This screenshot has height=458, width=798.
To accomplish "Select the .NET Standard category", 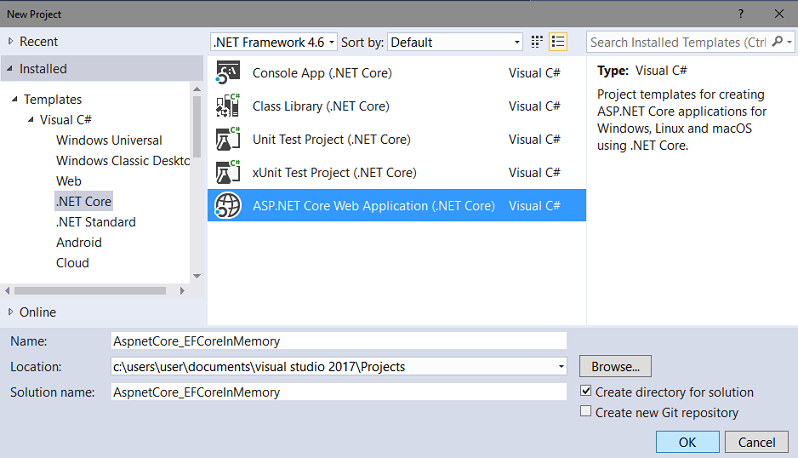I will [x=96, y=222].
